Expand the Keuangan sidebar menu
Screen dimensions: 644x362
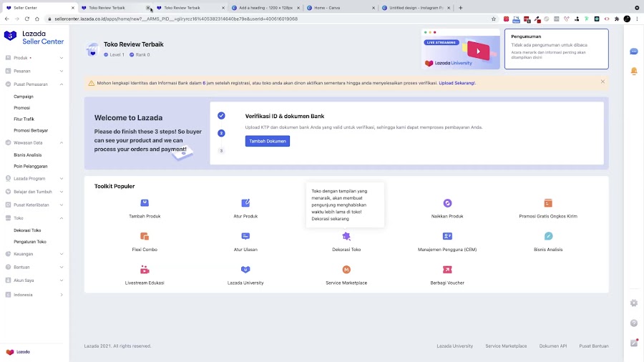34,254
